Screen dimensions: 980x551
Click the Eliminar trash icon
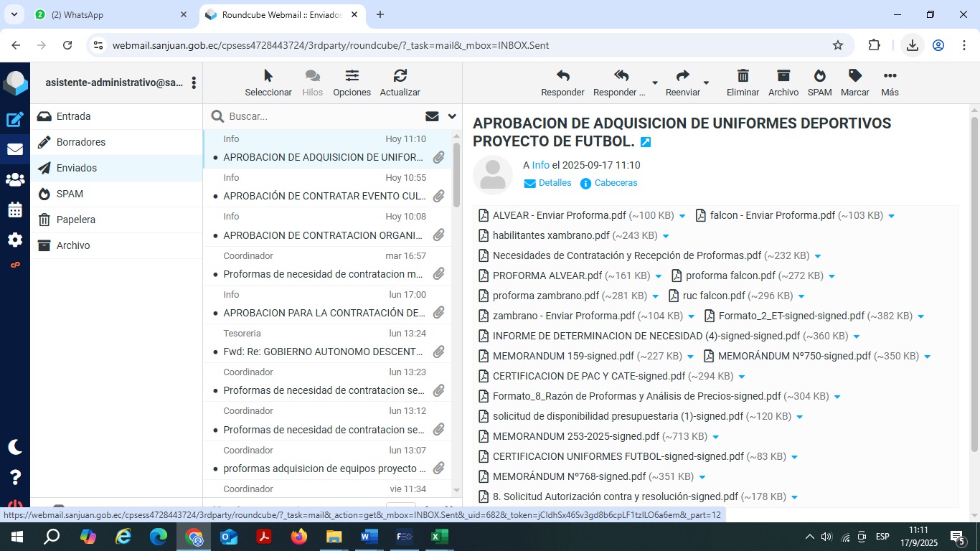(x=743, y=77)
